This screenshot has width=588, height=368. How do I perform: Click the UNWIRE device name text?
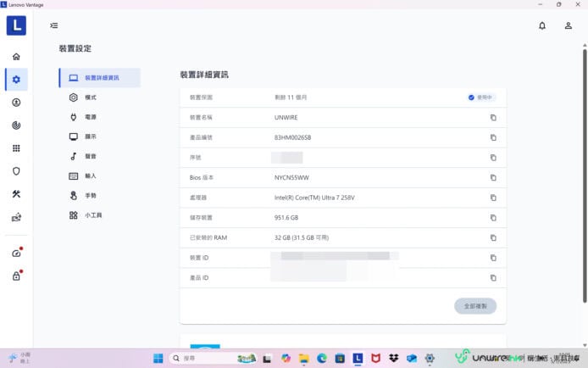tap(286, 117)
